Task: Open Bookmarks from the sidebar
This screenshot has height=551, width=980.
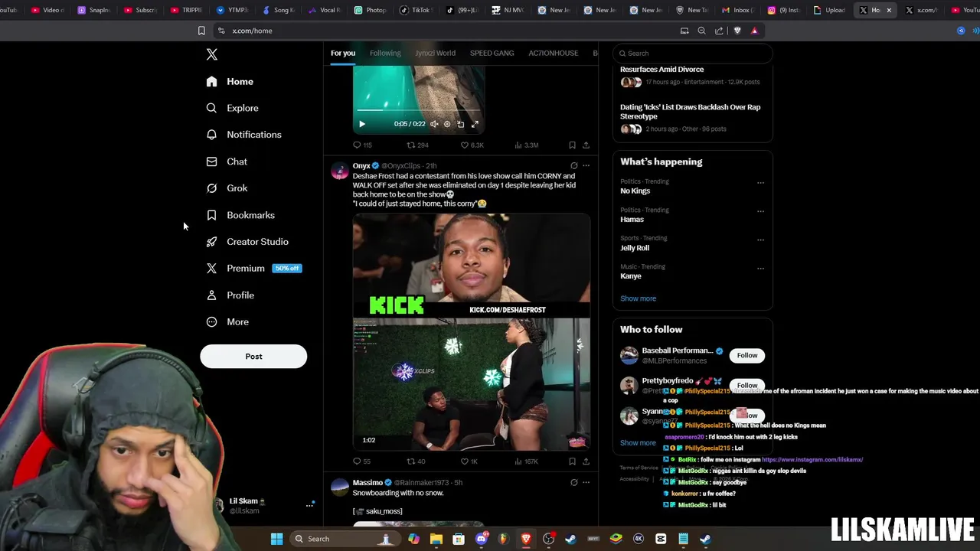Action: [x=240, y=215]
